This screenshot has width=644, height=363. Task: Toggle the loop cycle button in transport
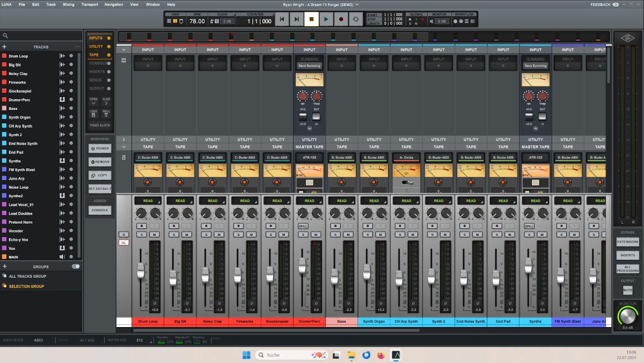point(355,20)
